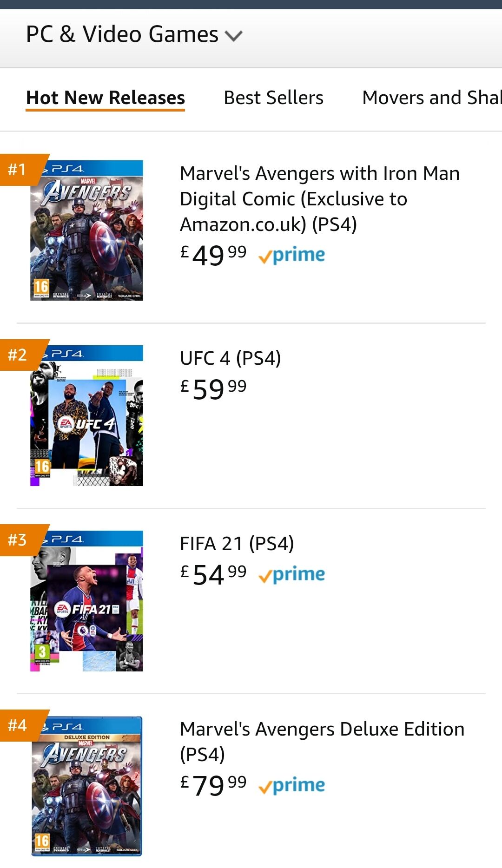502x868 pixels.
Task: Open the Movers and Shakers tab
Action: (x=431, y=98)
